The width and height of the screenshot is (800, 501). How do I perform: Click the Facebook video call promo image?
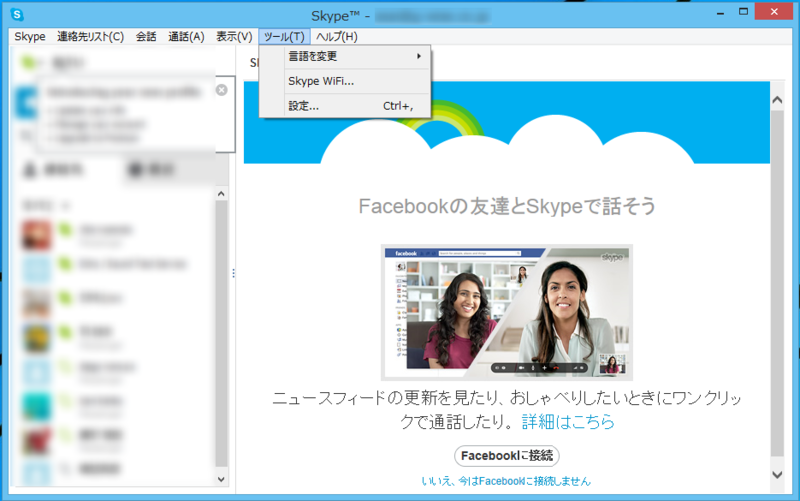click(x=507, y=312)
